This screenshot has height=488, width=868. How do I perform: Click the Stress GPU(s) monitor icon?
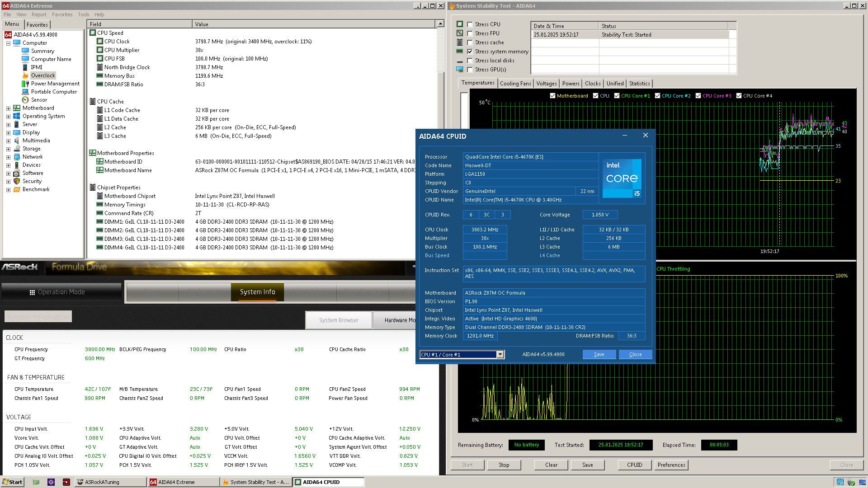pos(460,70)
